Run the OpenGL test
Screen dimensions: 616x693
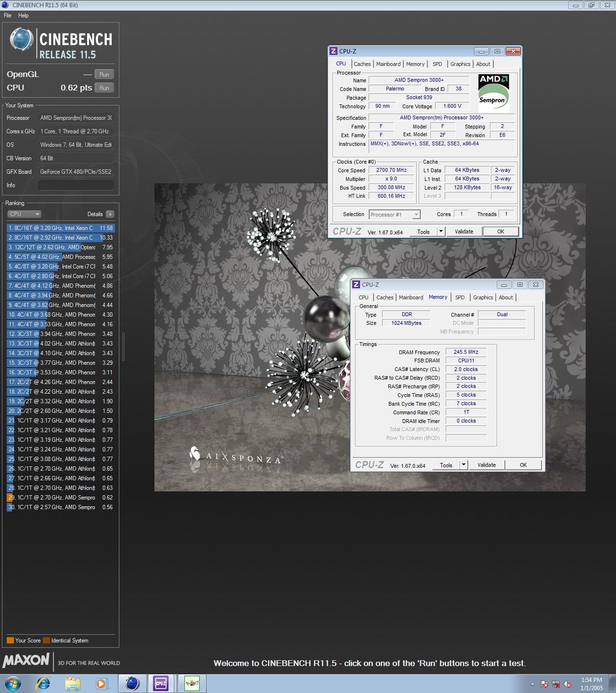click(104, 74)
